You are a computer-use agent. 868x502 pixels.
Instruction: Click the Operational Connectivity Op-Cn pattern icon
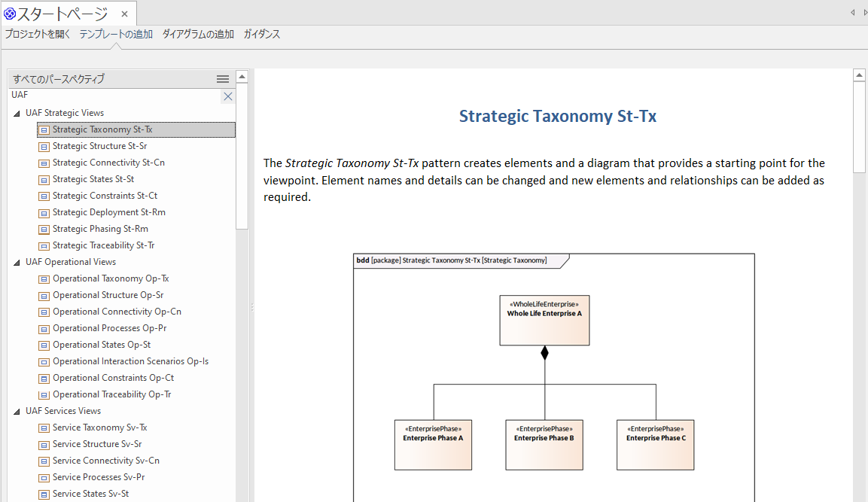44,312
